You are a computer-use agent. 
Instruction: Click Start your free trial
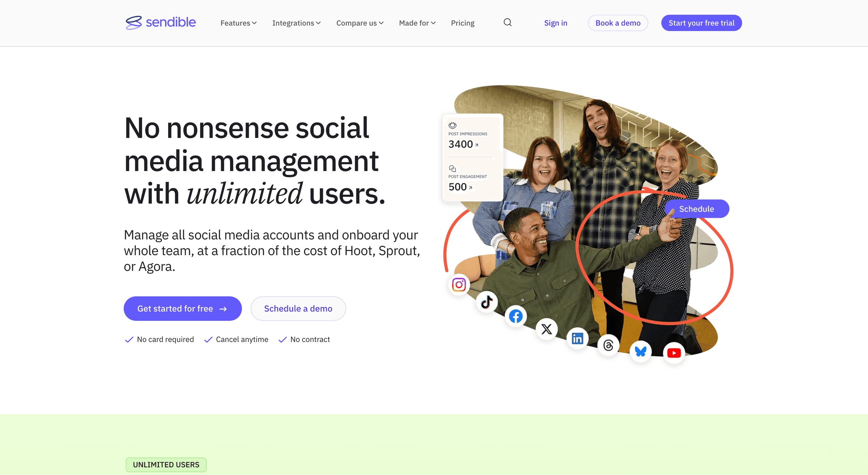tap(701, 23)
